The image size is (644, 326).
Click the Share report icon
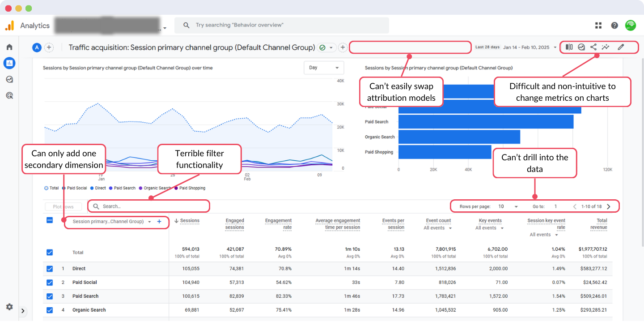(593, 47)
